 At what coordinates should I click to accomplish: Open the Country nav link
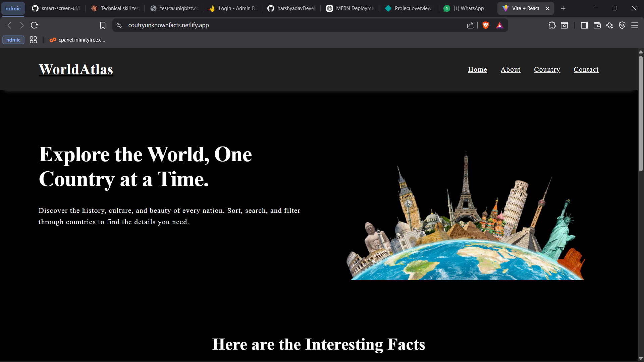pos(547,69)
